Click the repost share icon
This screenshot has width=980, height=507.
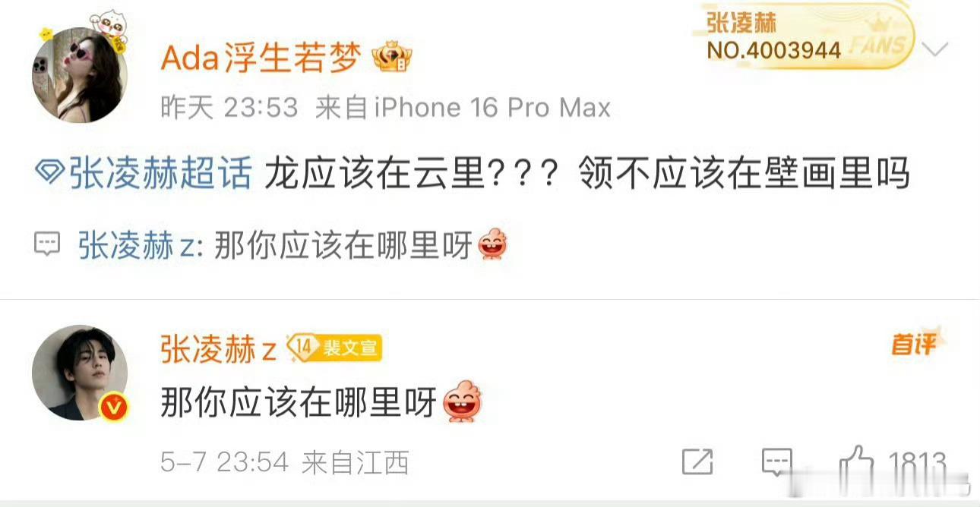point(697,461)
